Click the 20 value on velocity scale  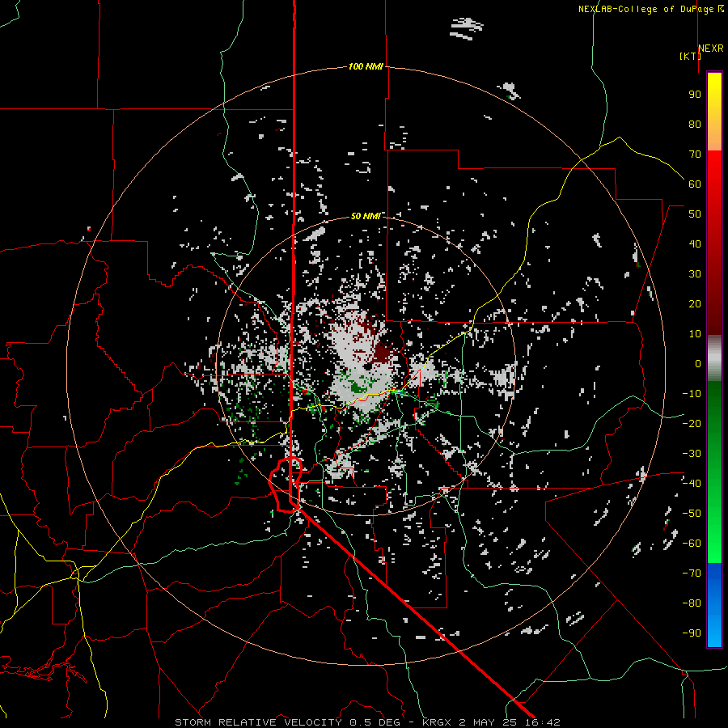coord(695,304)
